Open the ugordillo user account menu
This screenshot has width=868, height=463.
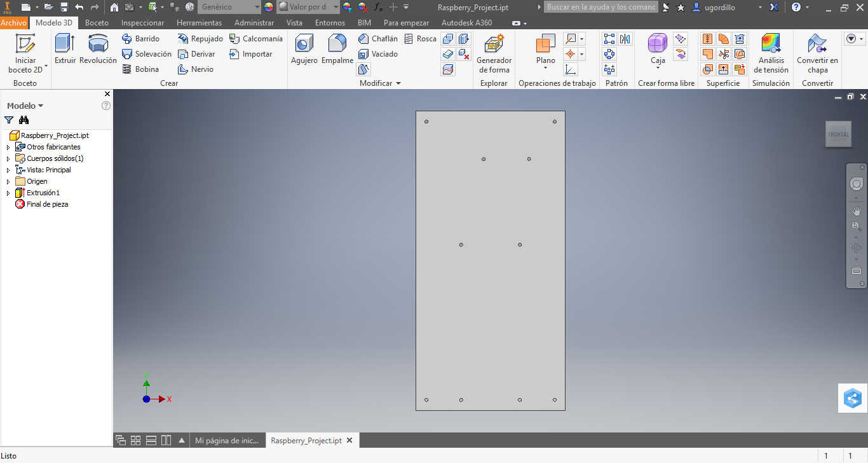(728, 7)
